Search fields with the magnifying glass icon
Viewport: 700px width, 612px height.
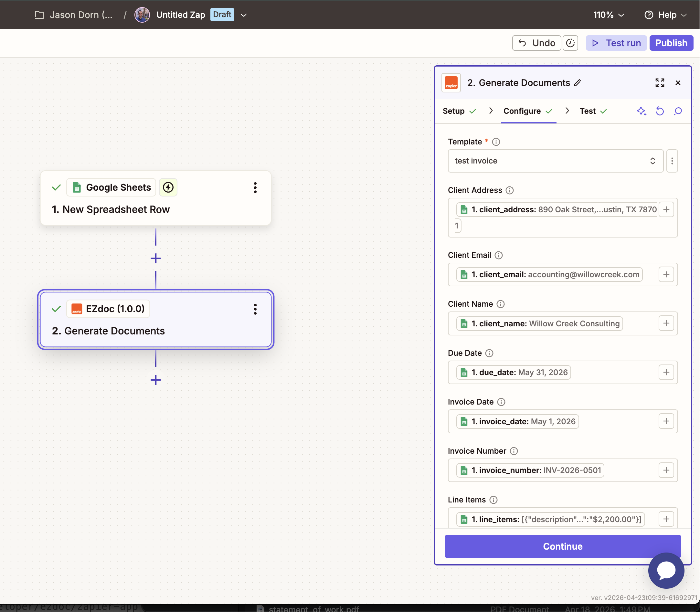click(677, 111)
